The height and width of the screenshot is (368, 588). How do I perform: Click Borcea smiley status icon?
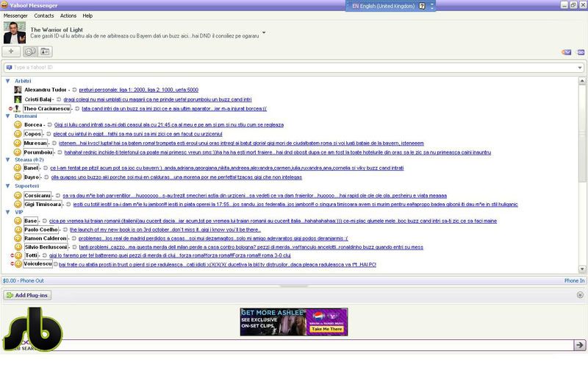click(18, 124)
